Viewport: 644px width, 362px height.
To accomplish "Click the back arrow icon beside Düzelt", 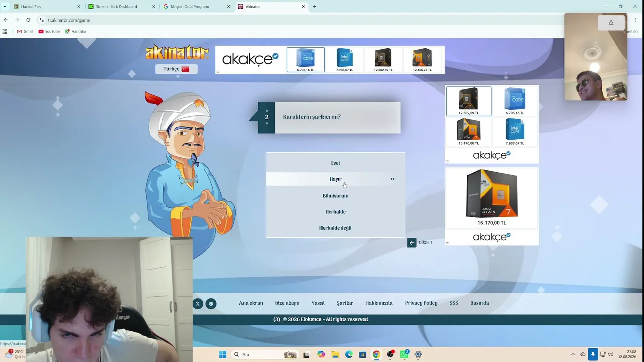I will coord(412,243).
